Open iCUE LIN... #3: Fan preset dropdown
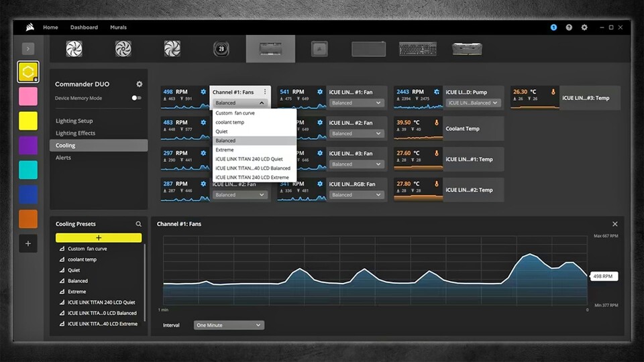Viewport: 644px width, 362px height. pyautogui.click(x=356, y=164)
